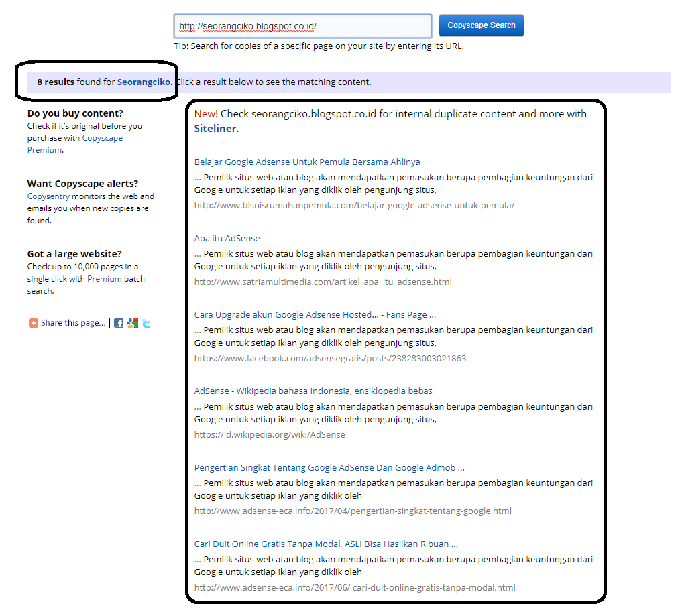Share the page on Facebook icon
Screen dimensions: 678x616
pos(119,323)
